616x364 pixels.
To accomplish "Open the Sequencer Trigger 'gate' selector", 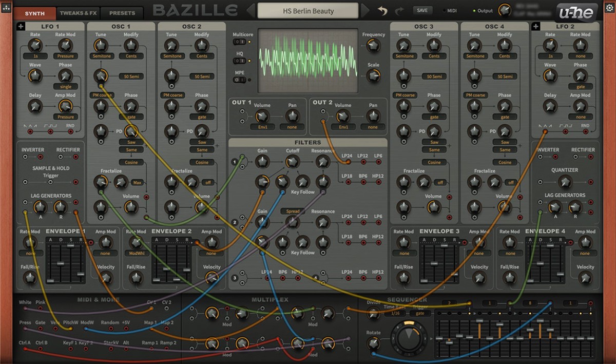I will pyautogui.click(x=420, y=313).
